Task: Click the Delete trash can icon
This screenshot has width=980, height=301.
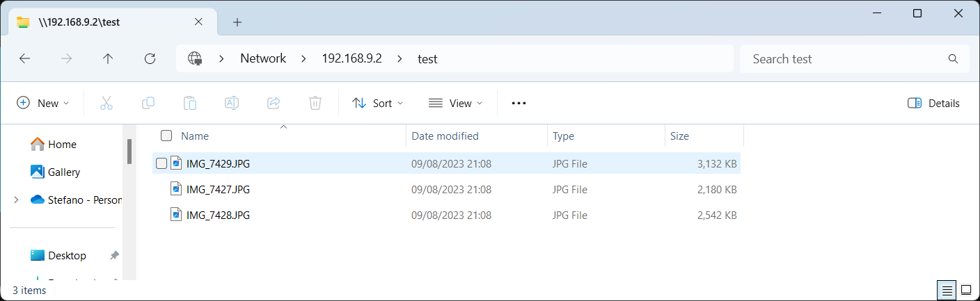Action: [x=315, y=103]
